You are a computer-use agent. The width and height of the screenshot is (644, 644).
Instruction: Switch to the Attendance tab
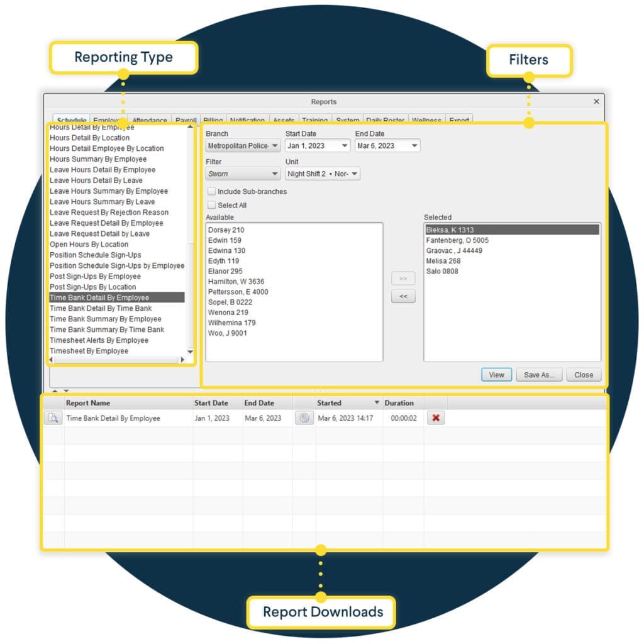pyautogui.click(x=150, y=119)
